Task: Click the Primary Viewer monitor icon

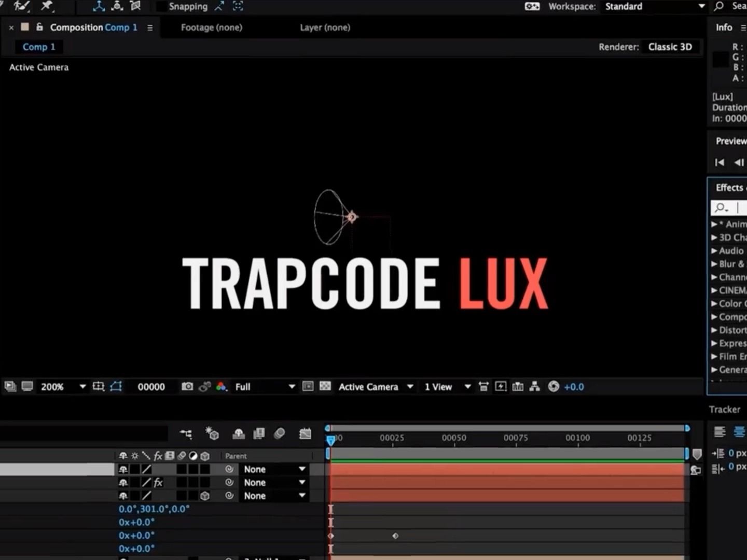Action: 27,386
